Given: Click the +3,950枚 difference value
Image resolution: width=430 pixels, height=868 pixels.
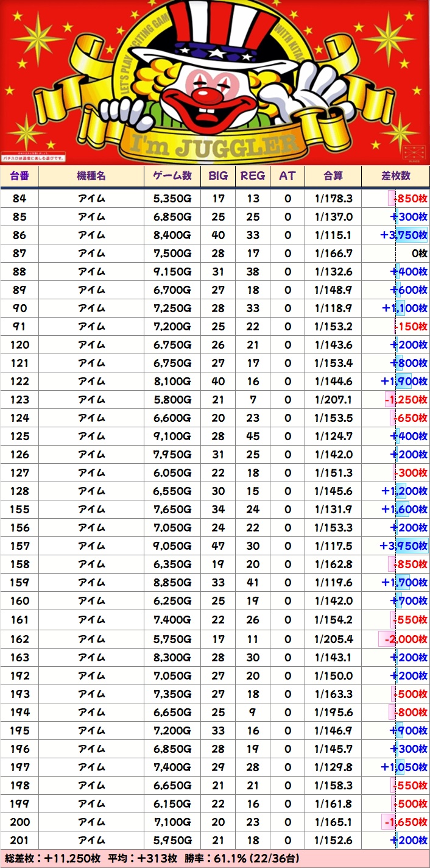Looking at the screenshot, I should tap(404, 546).
